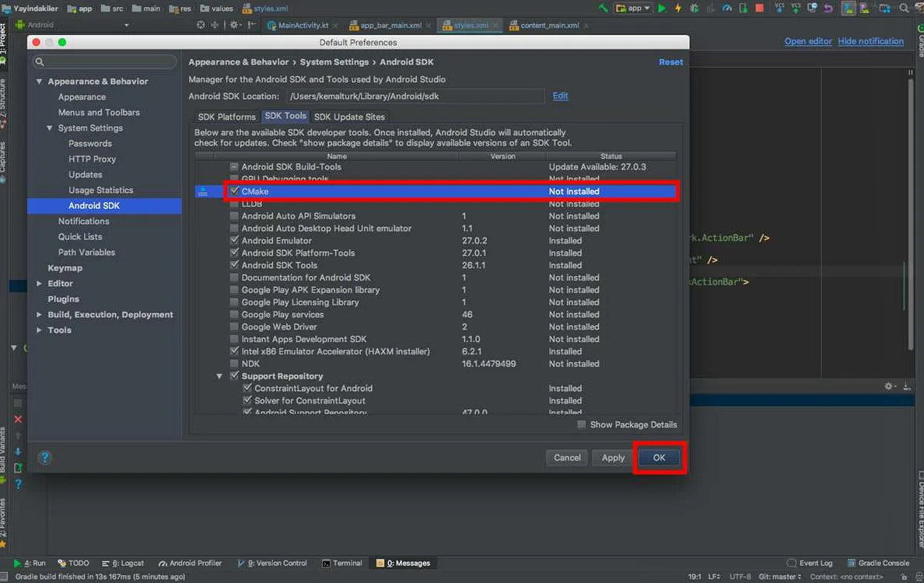Click the green Run app button
Image resolution: width=924 pixels, height=583 pixels.
coord(662,8)
